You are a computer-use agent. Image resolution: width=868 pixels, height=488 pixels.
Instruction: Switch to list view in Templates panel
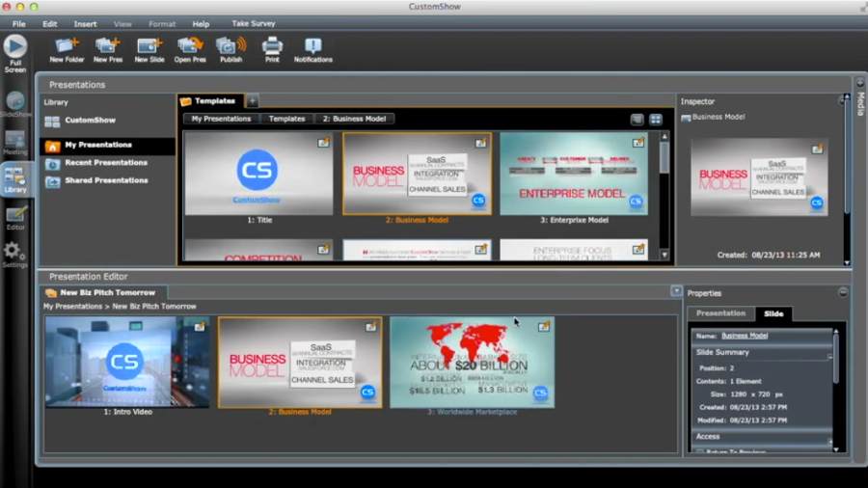pos(637,120)
